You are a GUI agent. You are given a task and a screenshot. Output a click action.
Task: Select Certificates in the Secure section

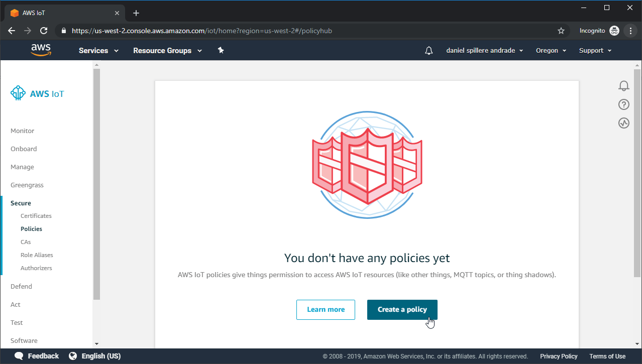pyautogui.click(x=36, y=216)
